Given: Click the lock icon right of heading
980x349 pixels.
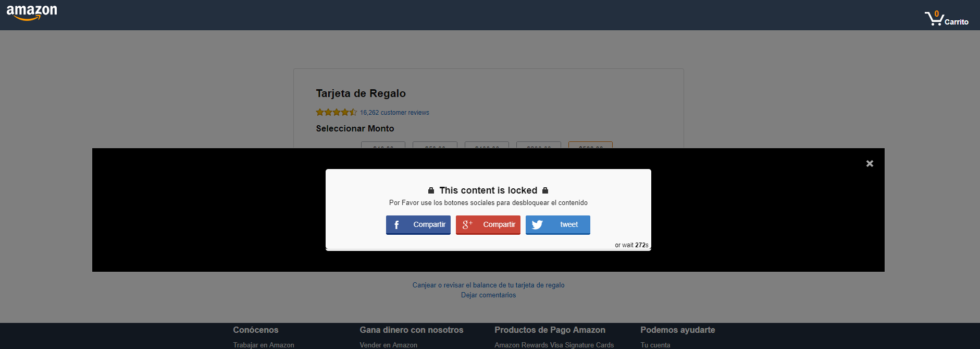Looking at the screenshot, I should coord(545,190).
